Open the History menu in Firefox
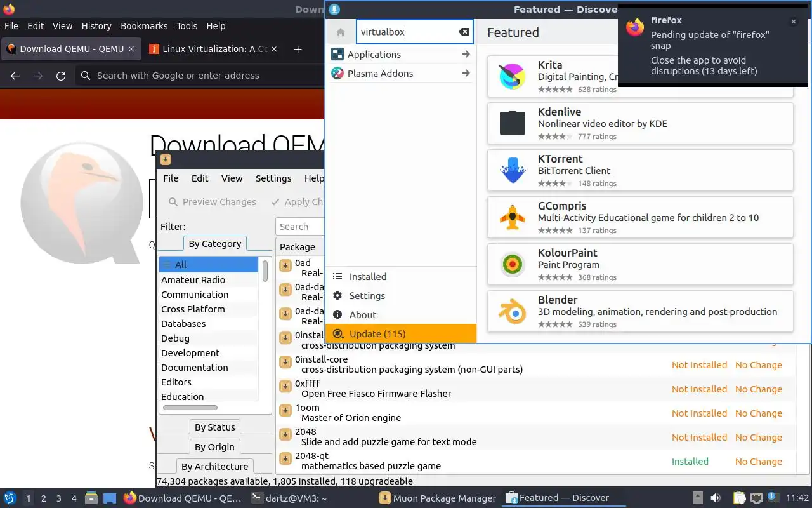The height and width of the screenshot is (508, 812). coord(96,26)
